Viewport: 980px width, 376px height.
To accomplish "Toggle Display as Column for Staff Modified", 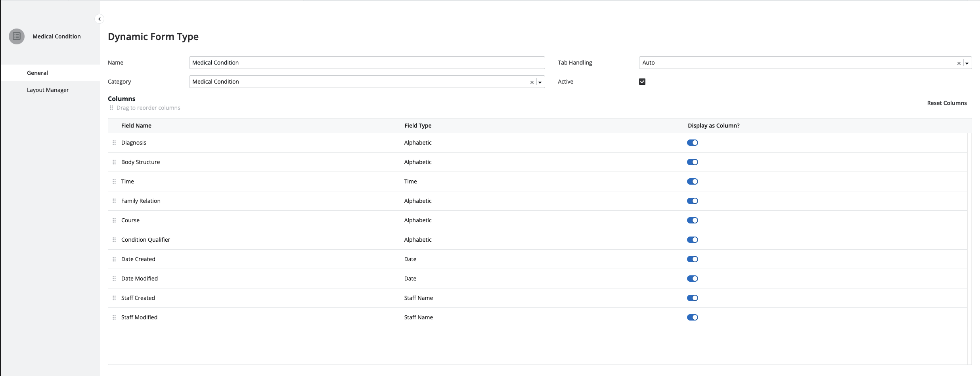I will click(x=693, y=317).
